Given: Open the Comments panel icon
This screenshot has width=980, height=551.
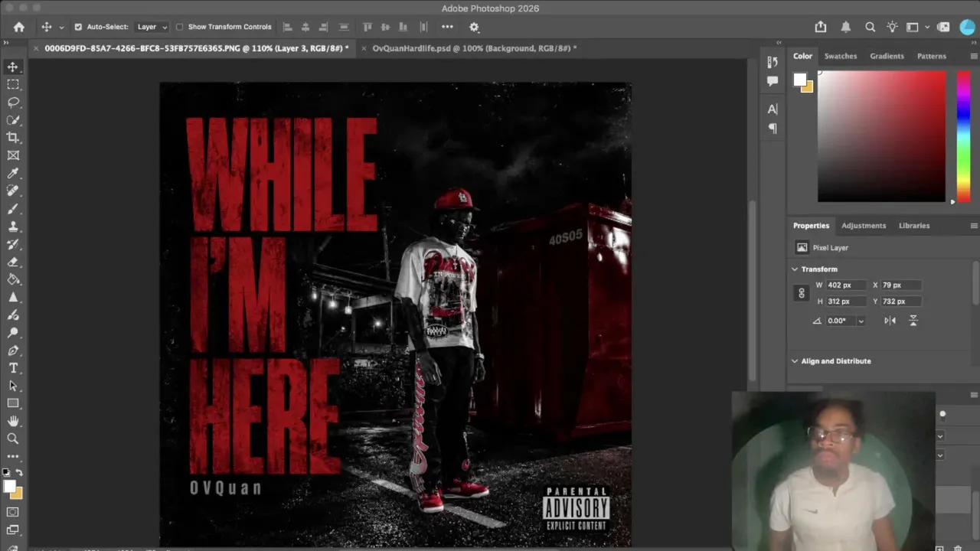Looking at the screenshot, I should click(x=773, y=80).
